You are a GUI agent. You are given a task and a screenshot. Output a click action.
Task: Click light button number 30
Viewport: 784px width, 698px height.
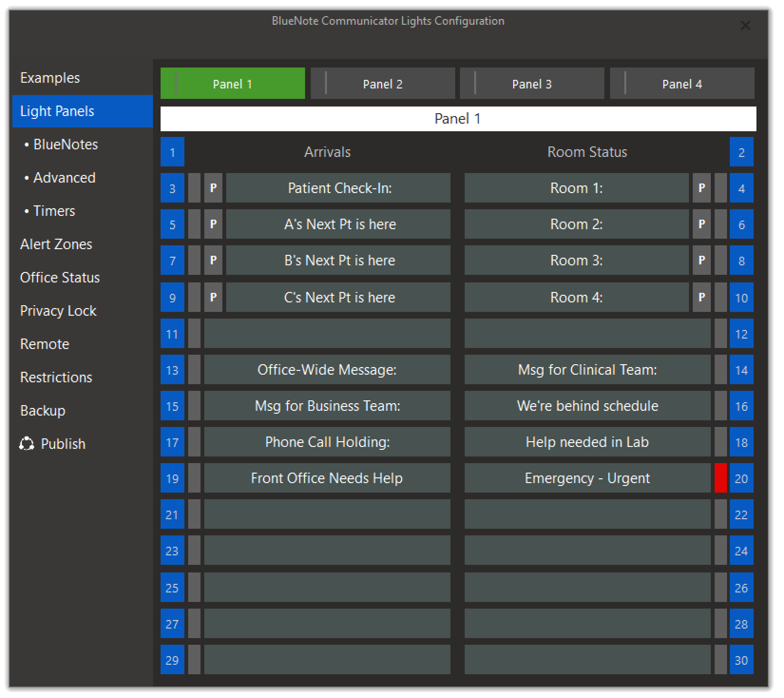742,659
